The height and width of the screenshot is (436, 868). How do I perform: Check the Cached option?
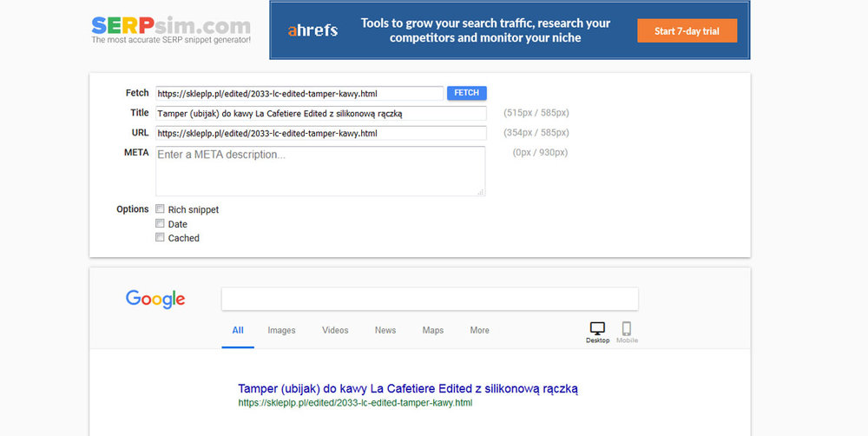(160, 237)
